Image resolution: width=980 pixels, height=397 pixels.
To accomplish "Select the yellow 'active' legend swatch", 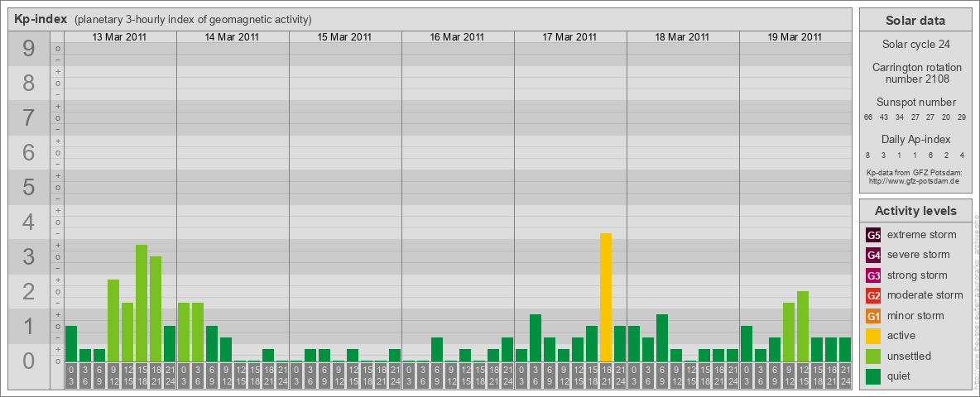I will coord(873,336).
